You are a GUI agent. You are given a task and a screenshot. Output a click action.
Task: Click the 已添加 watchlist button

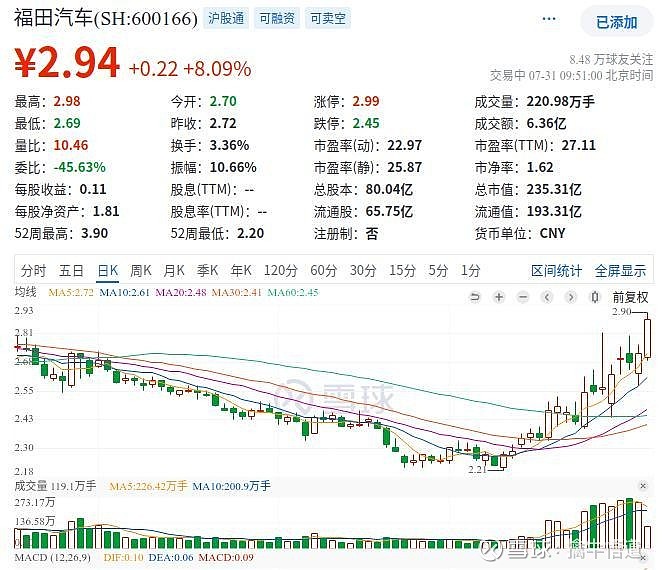[x=617, y=22]
